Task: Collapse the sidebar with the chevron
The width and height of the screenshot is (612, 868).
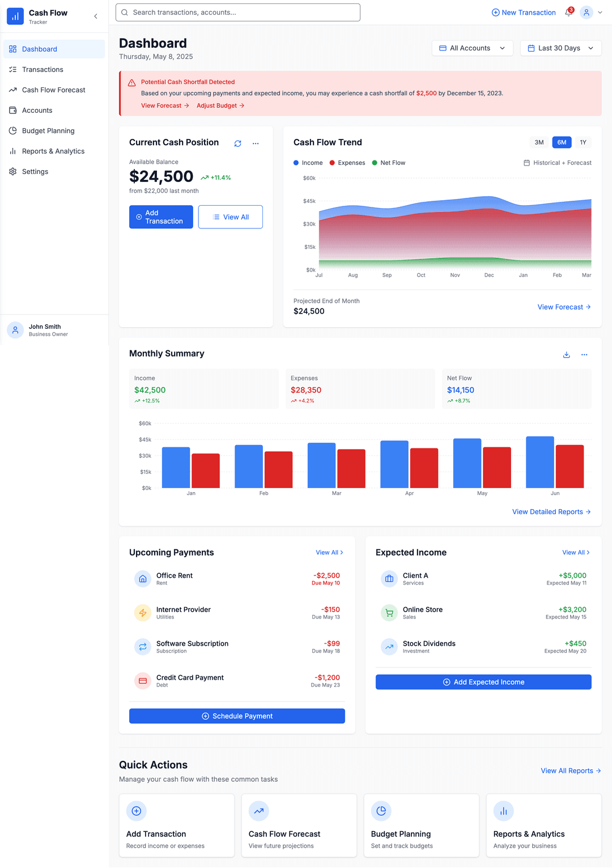Action: pos(95,16)
